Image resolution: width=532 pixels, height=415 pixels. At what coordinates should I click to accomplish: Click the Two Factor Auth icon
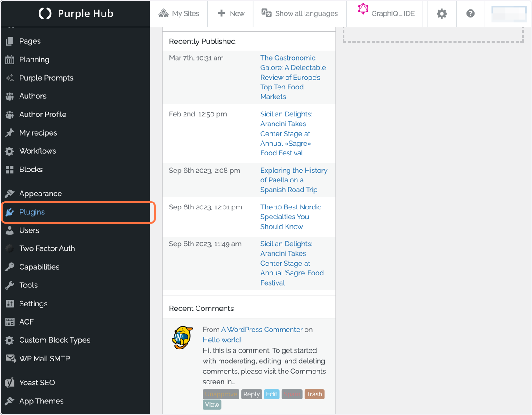click(9, 248)
